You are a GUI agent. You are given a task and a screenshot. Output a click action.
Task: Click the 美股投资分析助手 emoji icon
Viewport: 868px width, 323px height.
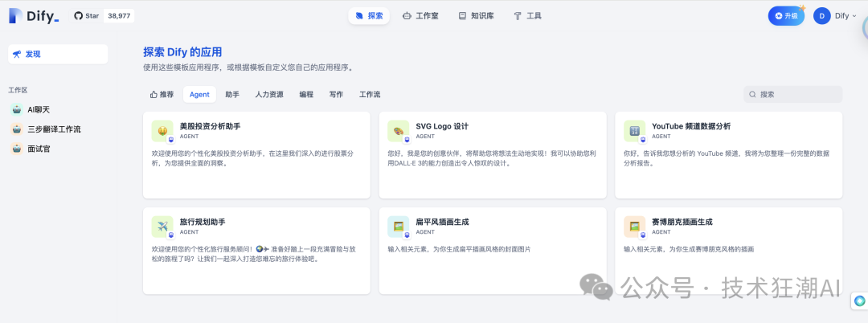tap(162, 131)
